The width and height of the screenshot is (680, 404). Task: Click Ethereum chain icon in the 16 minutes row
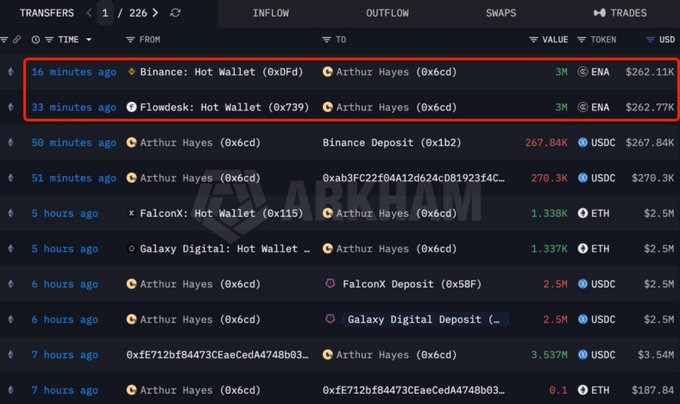coord(11,72)
